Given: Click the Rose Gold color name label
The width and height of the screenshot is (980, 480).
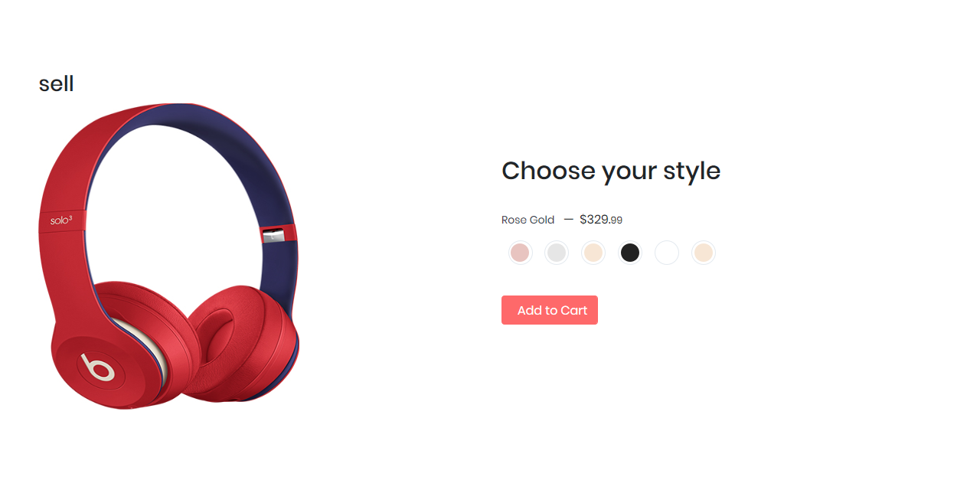Looking at the screenshot, I should click(x=528, y=220).
